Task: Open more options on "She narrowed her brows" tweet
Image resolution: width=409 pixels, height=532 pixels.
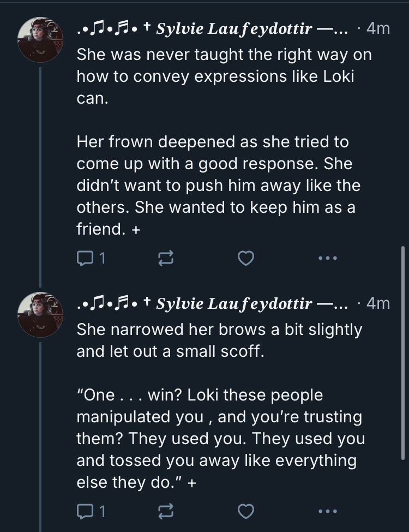Action: [x=328, y=512]
